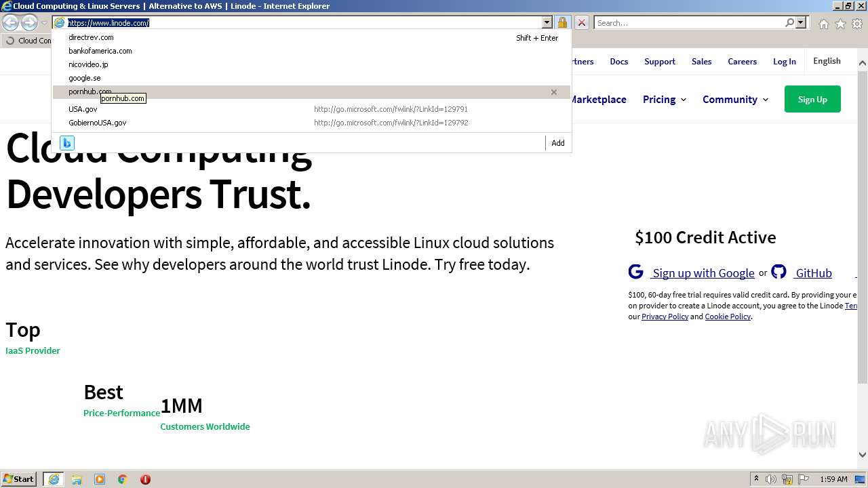Click the lock security icon in address bar
This screenshot has height=488, width=868.
[562, 22]
